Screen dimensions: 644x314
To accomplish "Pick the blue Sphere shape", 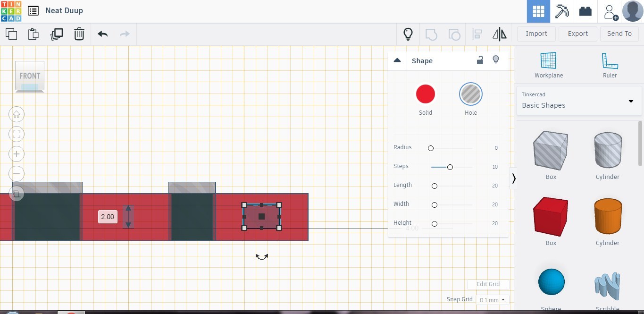I will click(x=551, y=282).
